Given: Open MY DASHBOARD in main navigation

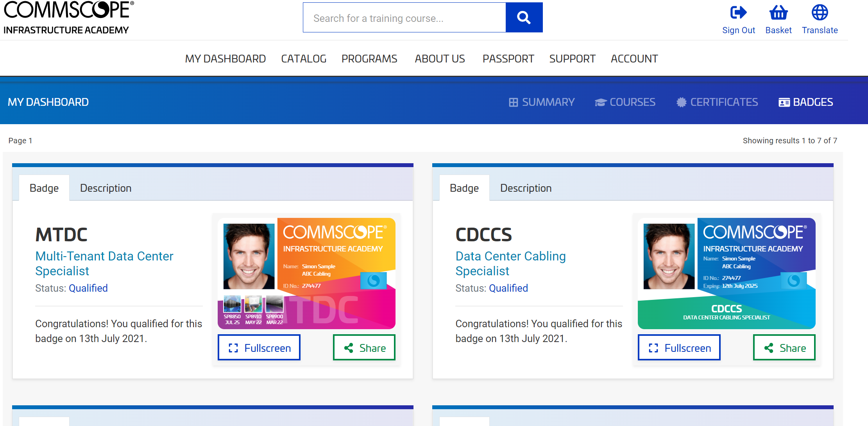Looking at the screenshot, I should pos(226,59).
